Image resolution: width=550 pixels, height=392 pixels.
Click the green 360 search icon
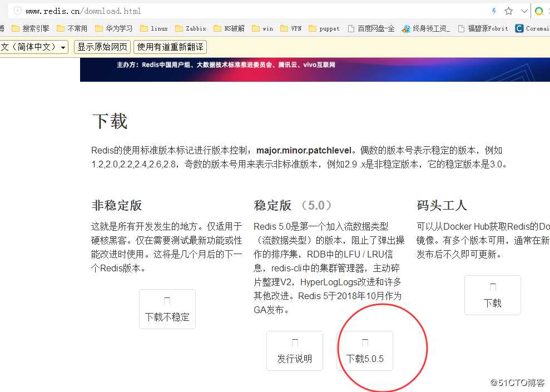tap(539, 11)
